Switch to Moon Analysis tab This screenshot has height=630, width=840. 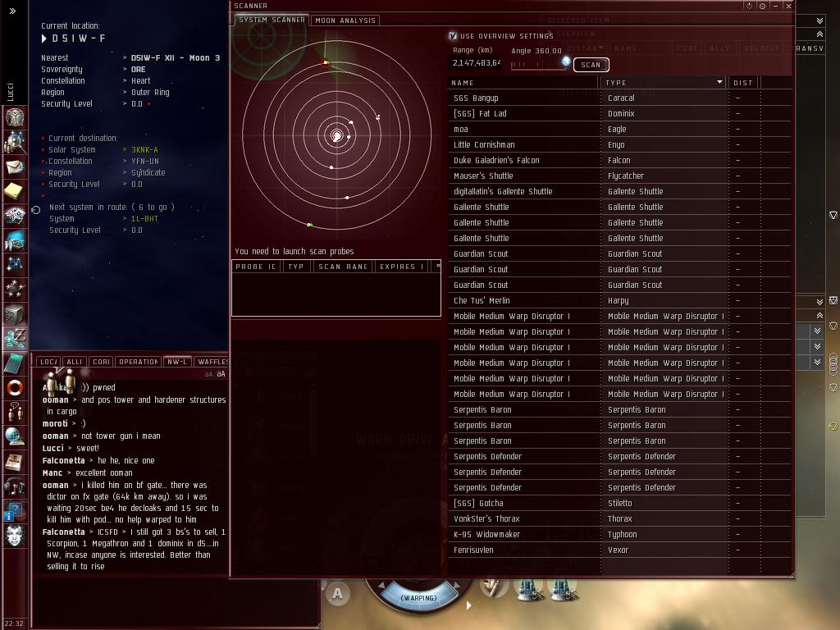pos(345,21)
